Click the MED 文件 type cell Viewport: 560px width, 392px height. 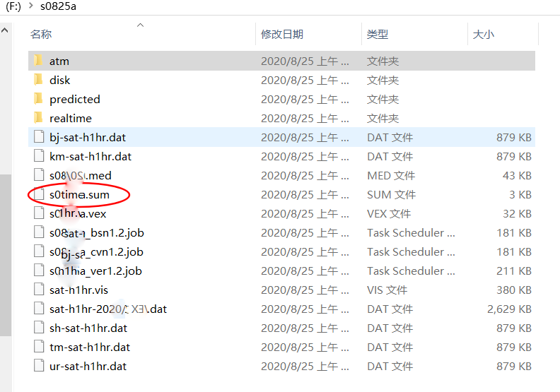391,175
